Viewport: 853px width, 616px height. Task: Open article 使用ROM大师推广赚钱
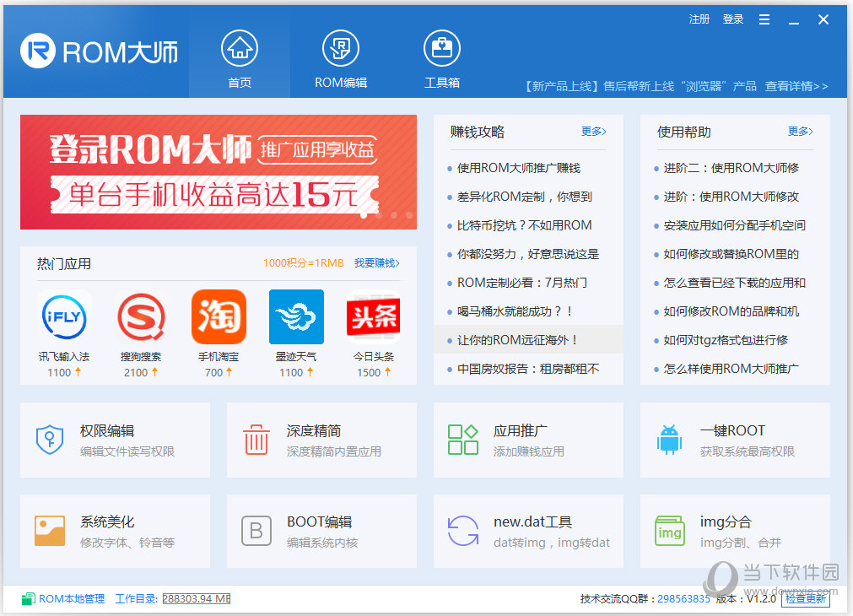[x=518, y=168]
